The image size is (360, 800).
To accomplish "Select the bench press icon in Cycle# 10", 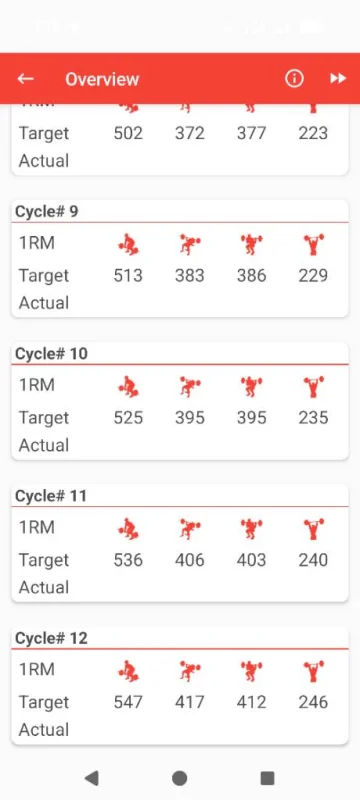I will point(190,387).
